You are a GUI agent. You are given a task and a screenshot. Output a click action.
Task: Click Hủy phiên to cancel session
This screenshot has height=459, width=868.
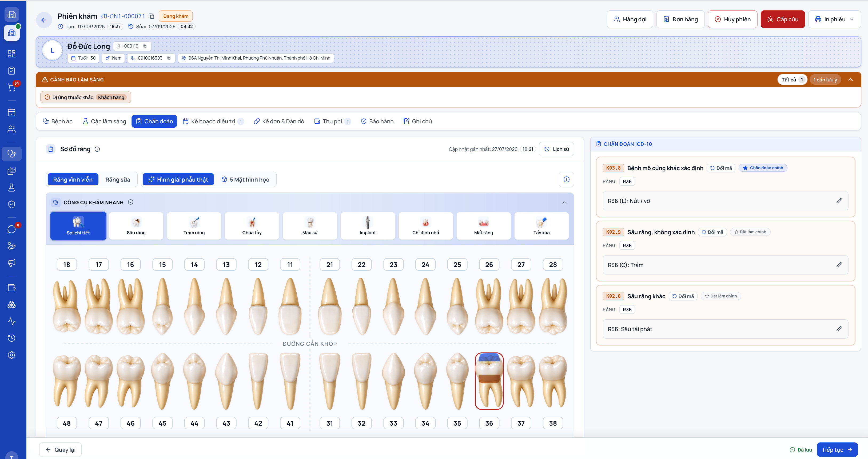pyautogui.click(x=732, y=19)
